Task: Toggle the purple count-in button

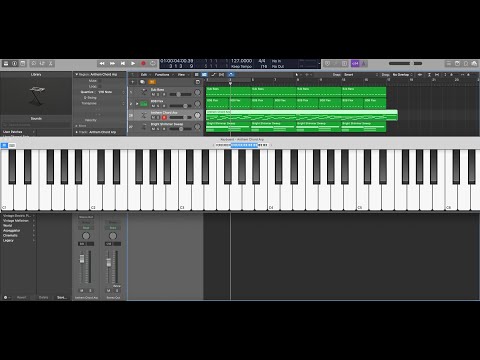Action: coord(355,63)
